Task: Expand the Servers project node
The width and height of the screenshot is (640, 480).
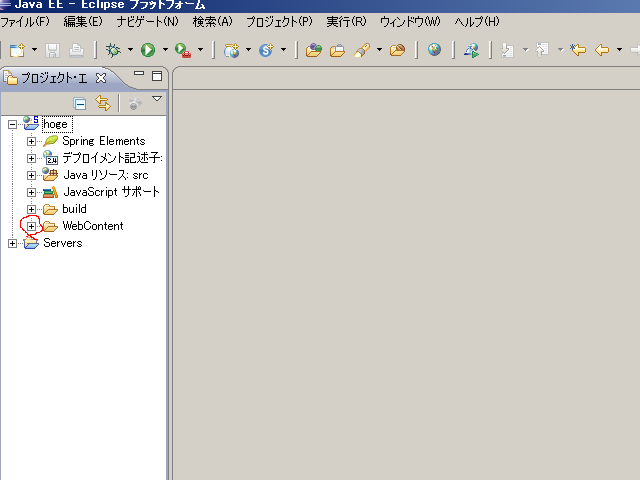Action: [x=12, y=243]
